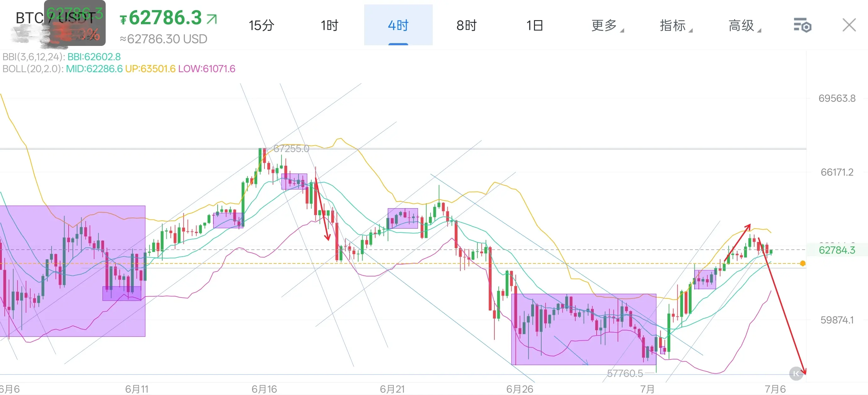868x395 pixels.
Task: Switch to 15分 timeframe
Action: 261,25
